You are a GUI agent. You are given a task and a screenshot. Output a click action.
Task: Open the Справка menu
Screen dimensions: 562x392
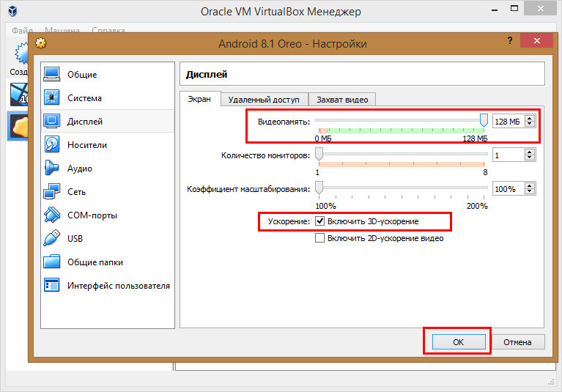point(108,31)
